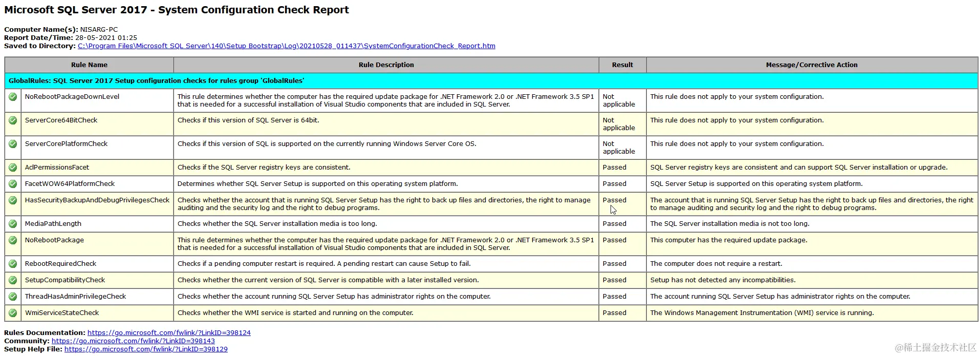Select the SetupCompatibilityCheck rule name
980x356 pixels.
pos(65,280)
